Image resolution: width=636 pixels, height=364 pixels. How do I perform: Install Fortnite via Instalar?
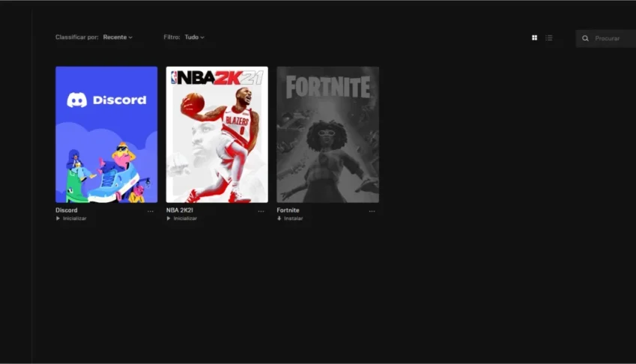coord(290,219)
